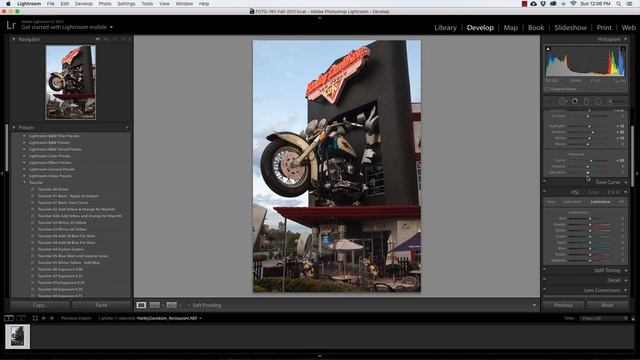This screenshot has height=360, width=640.
Task: Select the Luminance tab in HSL
Action: pos(600,202)
